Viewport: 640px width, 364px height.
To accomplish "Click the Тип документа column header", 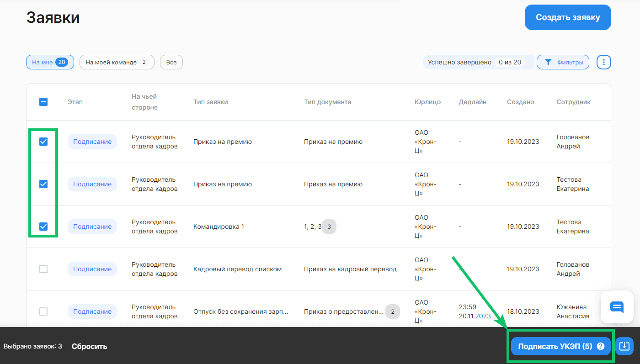I will tap(328, 102).
